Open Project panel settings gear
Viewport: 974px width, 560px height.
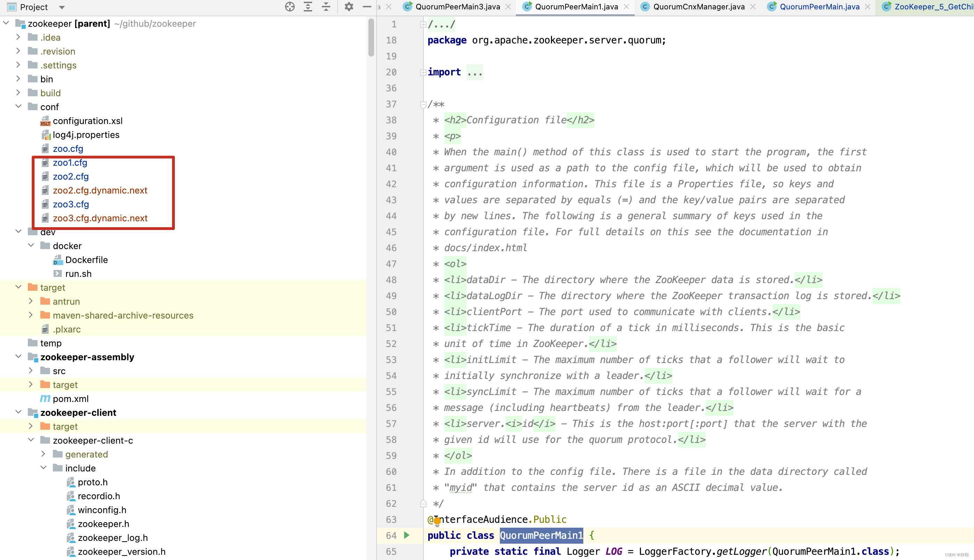click(349, 7)
